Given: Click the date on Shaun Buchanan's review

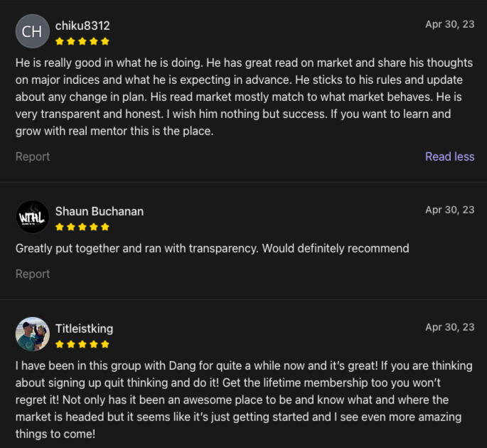Looking at the screenshot, I should [449, 210].
